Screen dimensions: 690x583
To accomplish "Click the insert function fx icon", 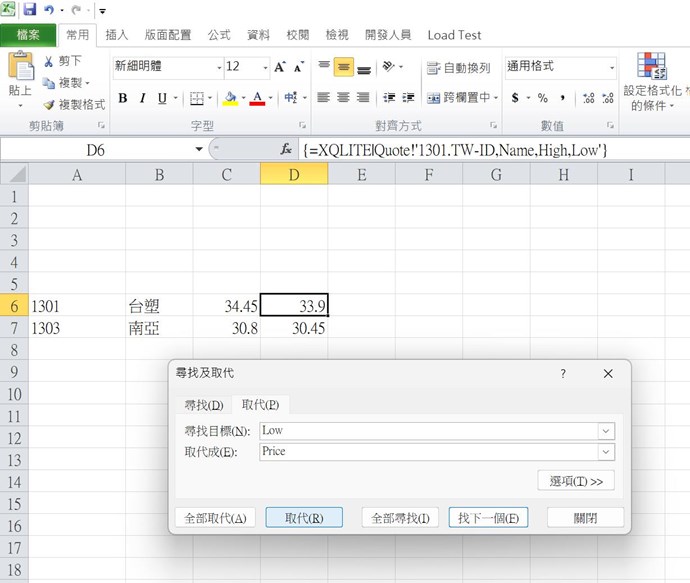I will click(286, 149).
